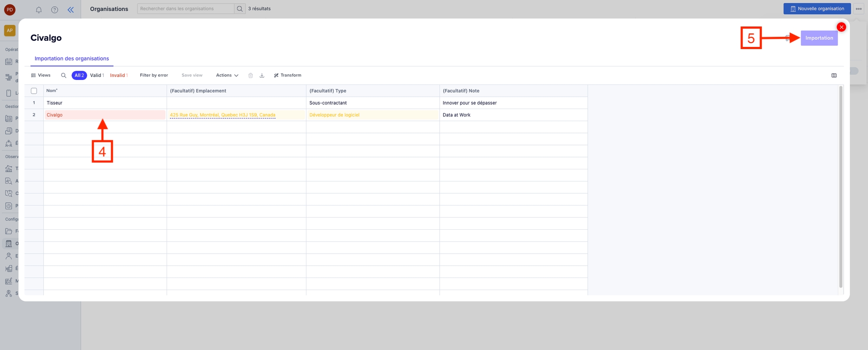The width and height of the screenshot is (868, 350).
Task: Collapse sidebar with double chevron icon
Action: click(71, 10)
